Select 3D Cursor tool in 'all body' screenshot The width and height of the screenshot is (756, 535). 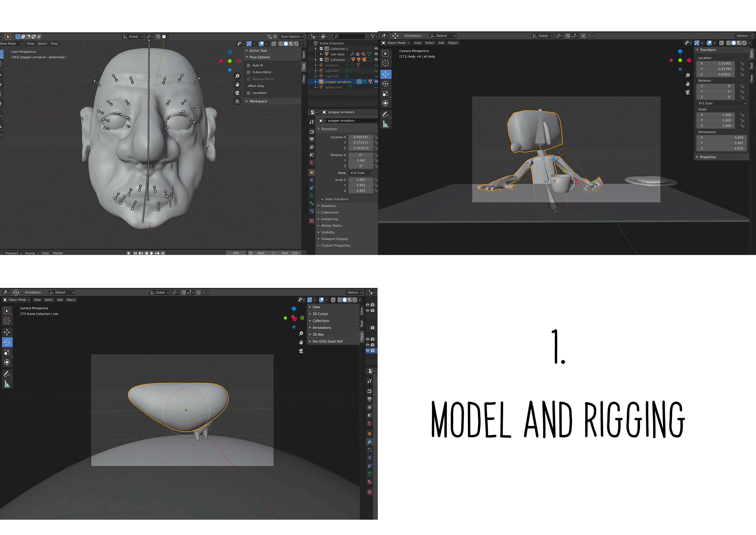pyautogui.click(x=385, y=63)
